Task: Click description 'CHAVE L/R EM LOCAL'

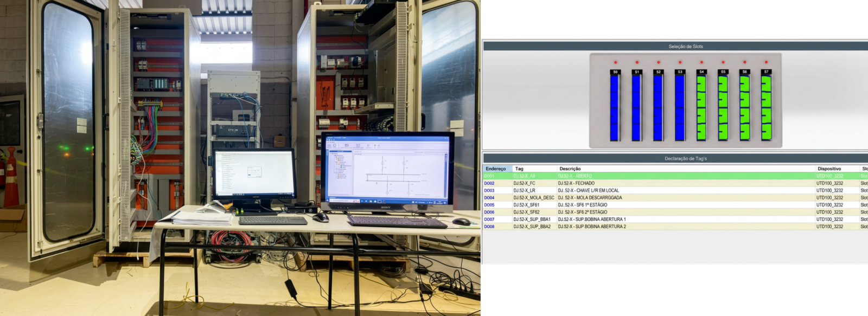Action: (597, 190)
